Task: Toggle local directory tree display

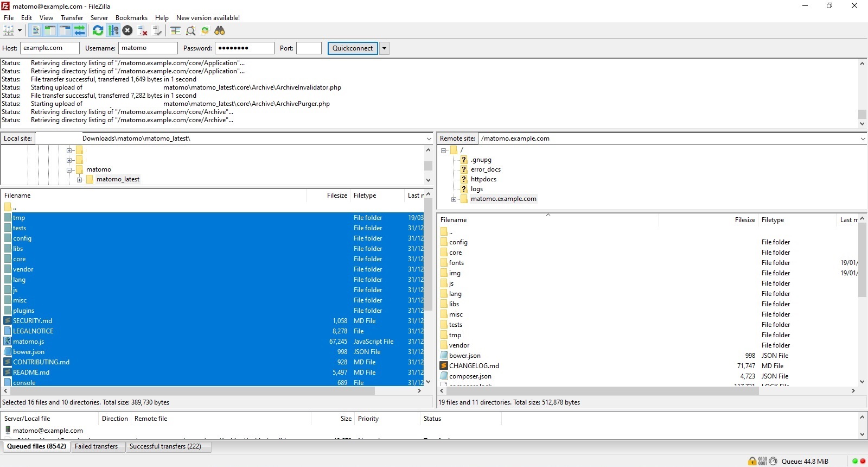Action: pos(50,31)
